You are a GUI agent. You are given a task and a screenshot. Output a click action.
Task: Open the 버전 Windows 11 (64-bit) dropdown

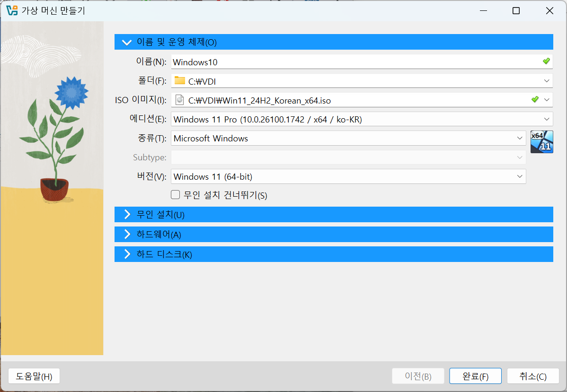(x=349, y=177)
